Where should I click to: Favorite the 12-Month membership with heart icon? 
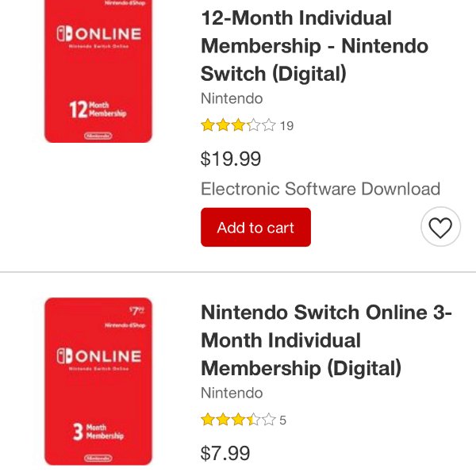pyautogui.click(x=440, y=227)
